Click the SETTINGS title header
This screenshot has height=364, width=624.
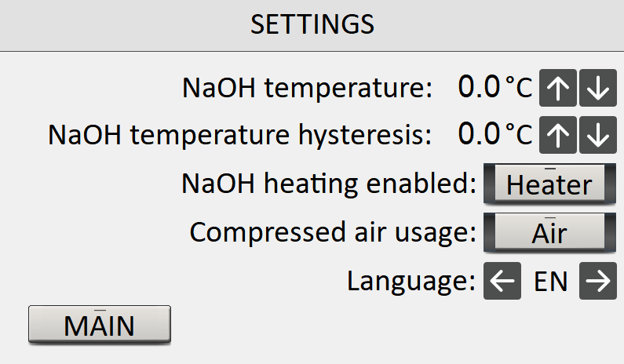tap(312, 25)
